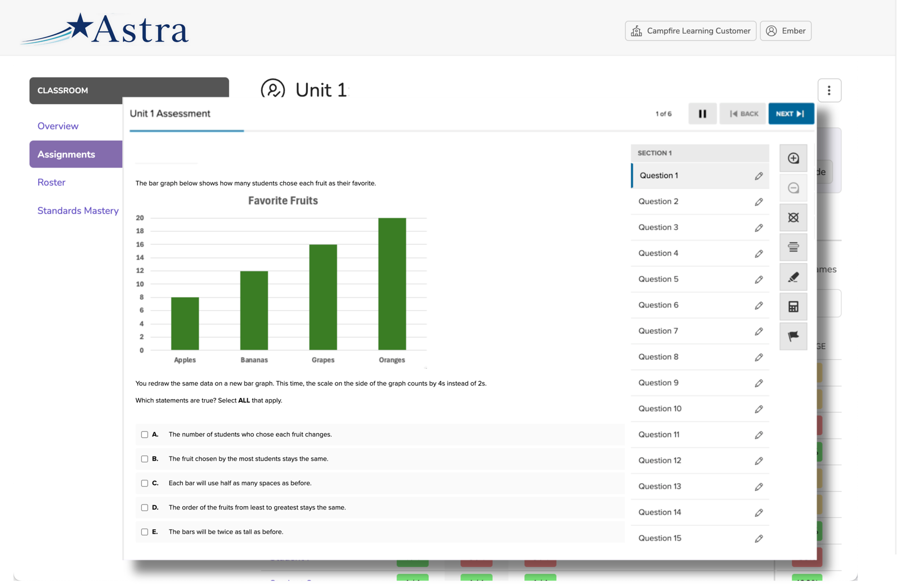Click the '1 of 6' page indicator
The width and height of the screenshot is (897, 588).
coord(663,114)
